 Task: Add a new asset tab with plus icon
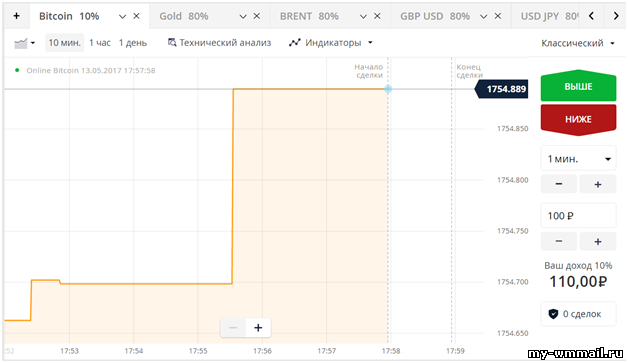(16, 16)
